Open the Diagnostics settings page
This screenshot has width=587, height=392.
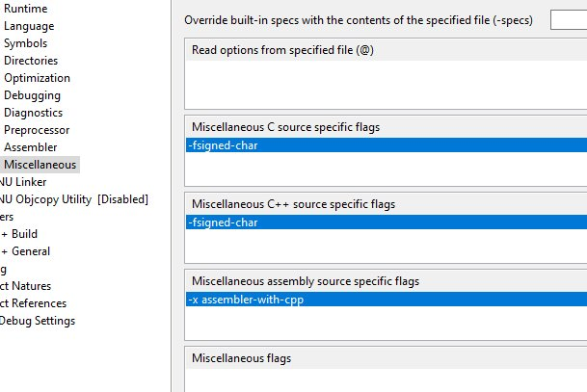click(33, 113)
